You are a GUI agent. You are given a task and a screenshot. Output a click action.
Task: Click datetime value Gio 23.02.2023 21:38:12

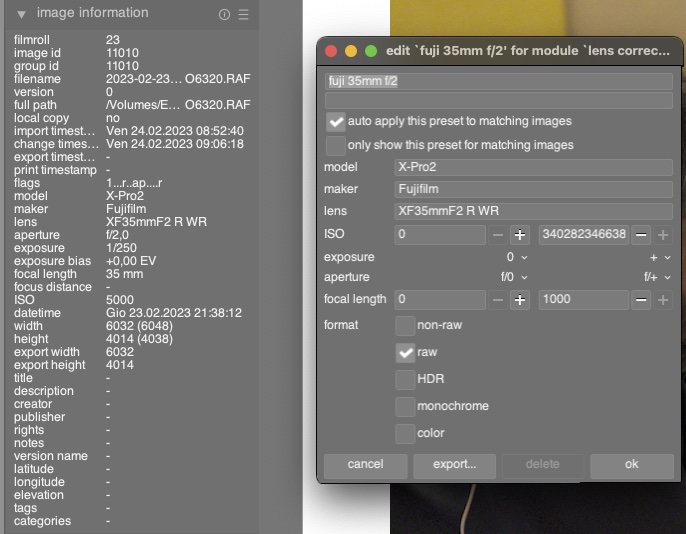(174, 313)
